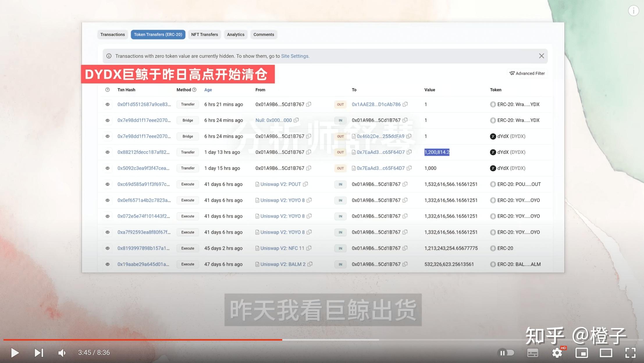Screen dimensions: 644x363
Task: Click ERC-20: BAL.....ALM token icon
Action: pyautogui.click(x=493, y=264)
